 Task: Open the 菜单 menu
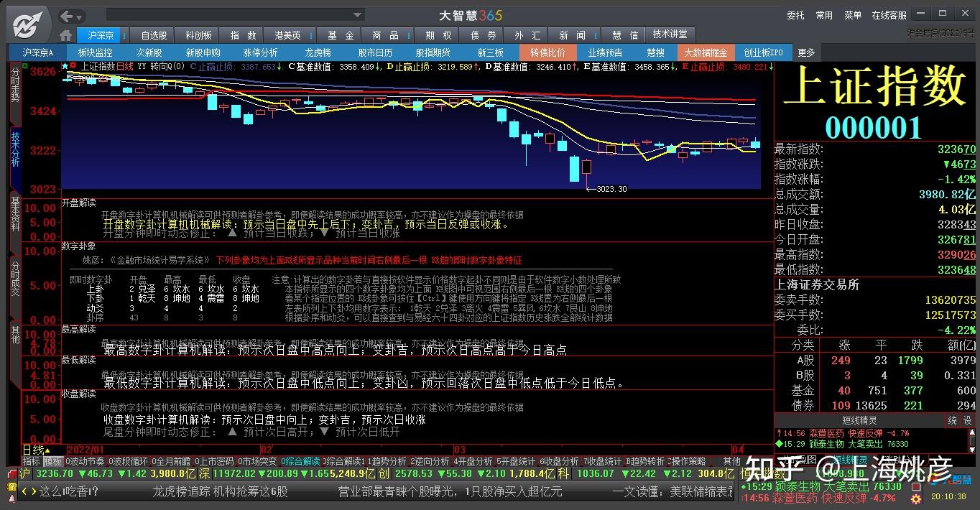853,15
